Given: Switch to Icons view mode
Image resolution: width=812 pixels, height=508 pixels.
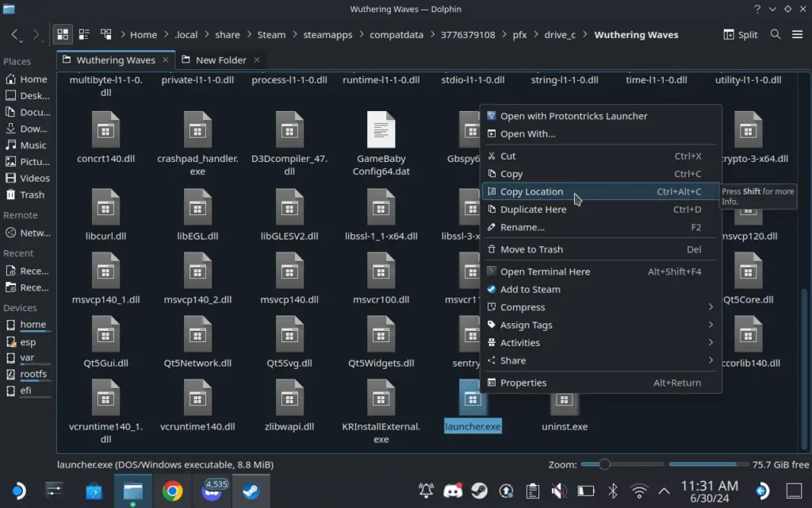Looking at the screenshot, I should pos(63,35).
